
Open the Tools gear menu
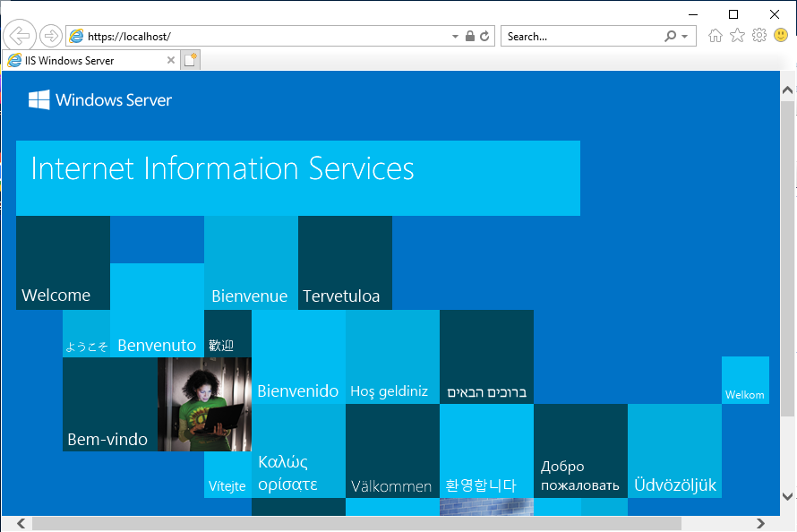click(x=759, y=36)
